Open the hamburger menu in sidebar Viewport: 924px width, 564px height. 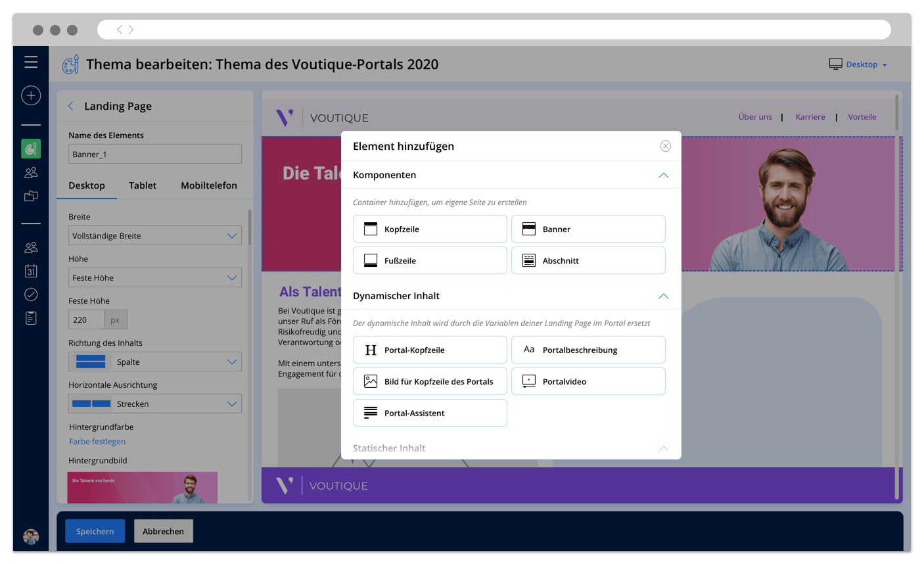31,62
